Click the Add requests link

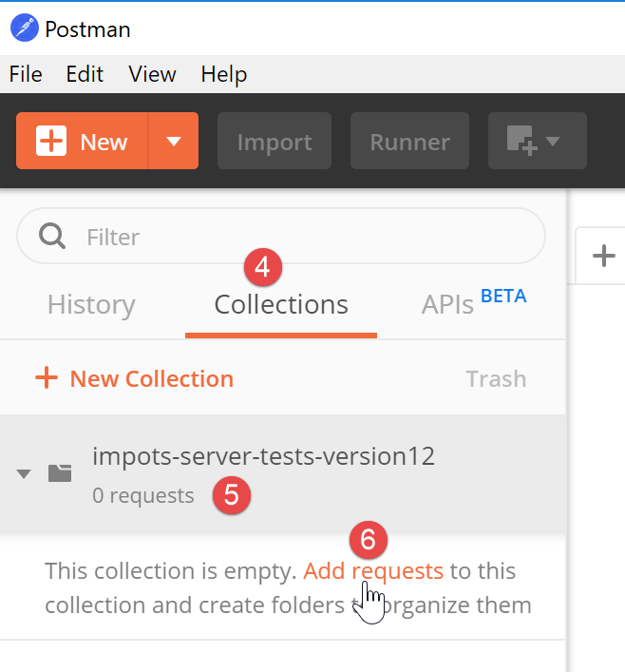(373, 571)
